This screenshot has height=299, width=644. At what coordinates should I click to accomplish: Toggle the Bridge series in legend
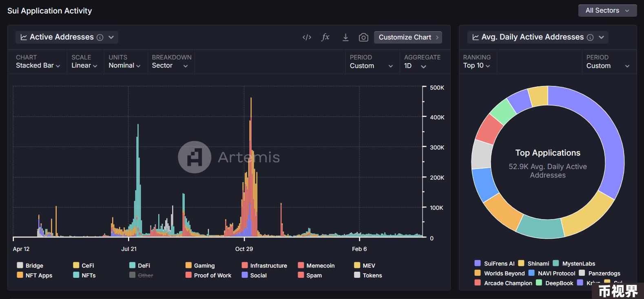click(x=30, y=266)
